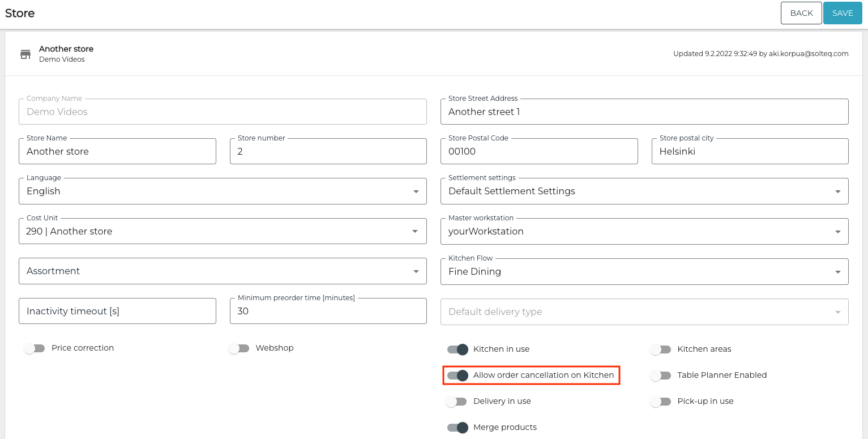868x439 pixels.
Task: Turn on Table Planner Enabled
Action: pyautogui.click(x=661, y=376)
